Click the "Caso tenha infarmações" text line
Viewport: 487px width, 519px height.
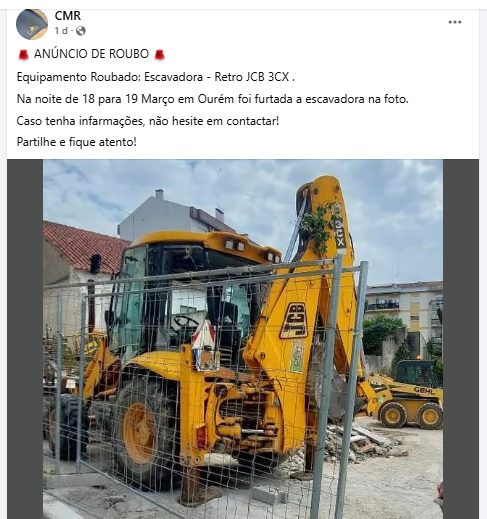[148, 121]
